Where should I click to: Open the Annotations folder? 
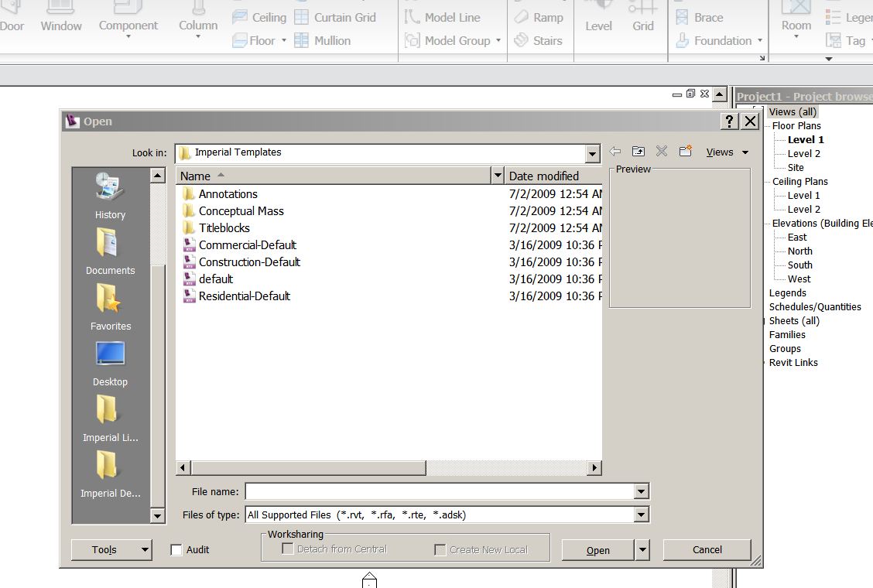tap(220, 193)
